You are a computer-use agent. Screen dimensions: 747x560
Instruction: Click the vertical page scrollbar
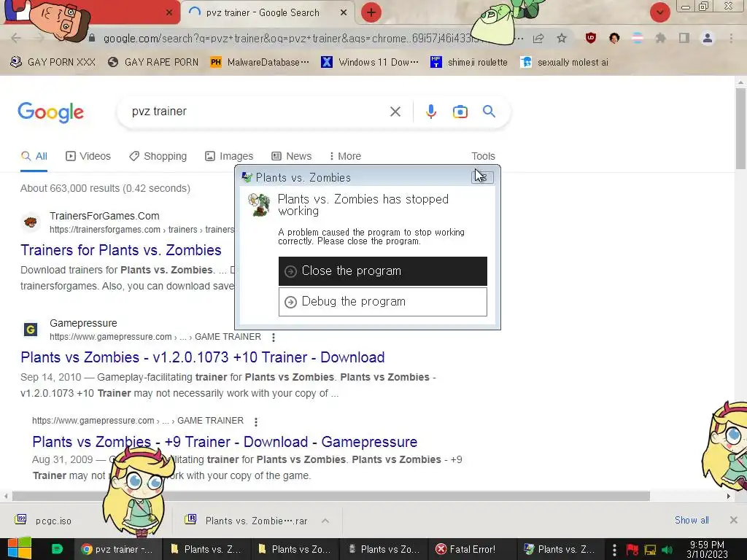[x=740, y=128]
